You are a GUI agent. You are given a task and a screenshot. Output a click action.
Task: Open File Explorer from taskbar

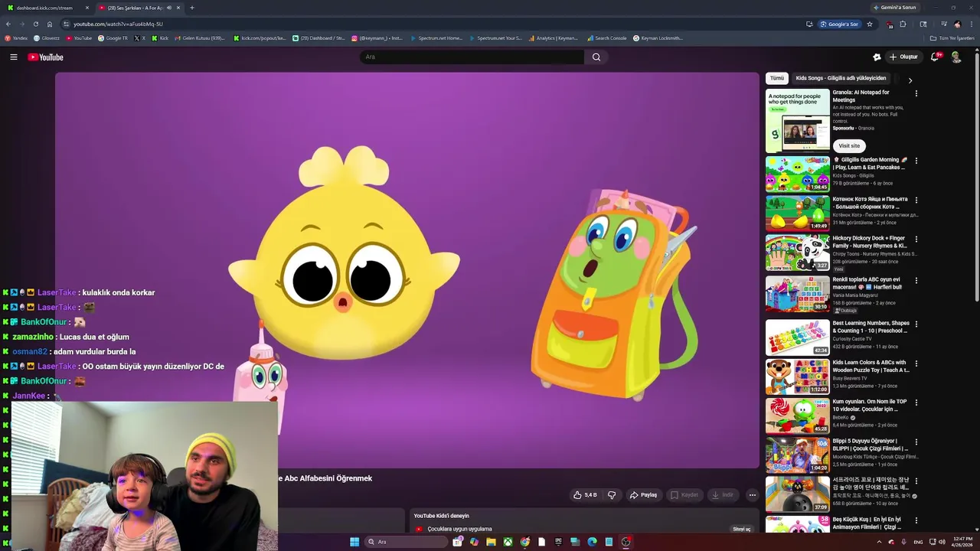[x=491, y=542]
